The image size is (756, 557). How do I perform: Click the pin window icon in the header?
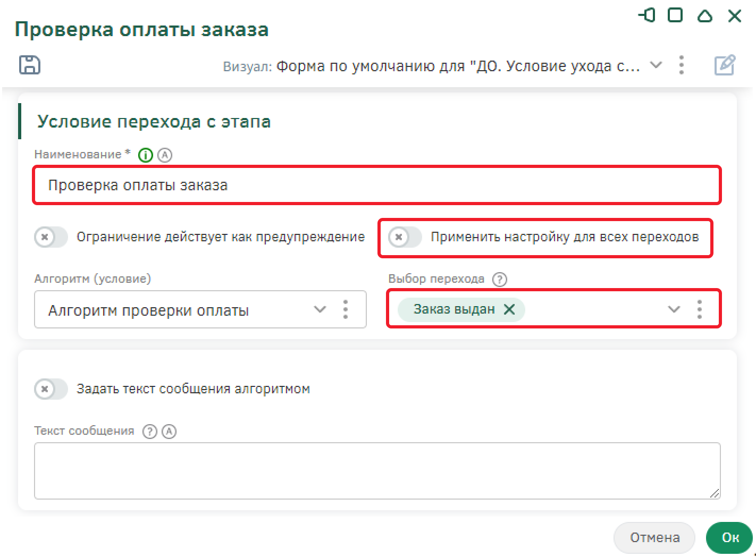[x=646, y=15]
